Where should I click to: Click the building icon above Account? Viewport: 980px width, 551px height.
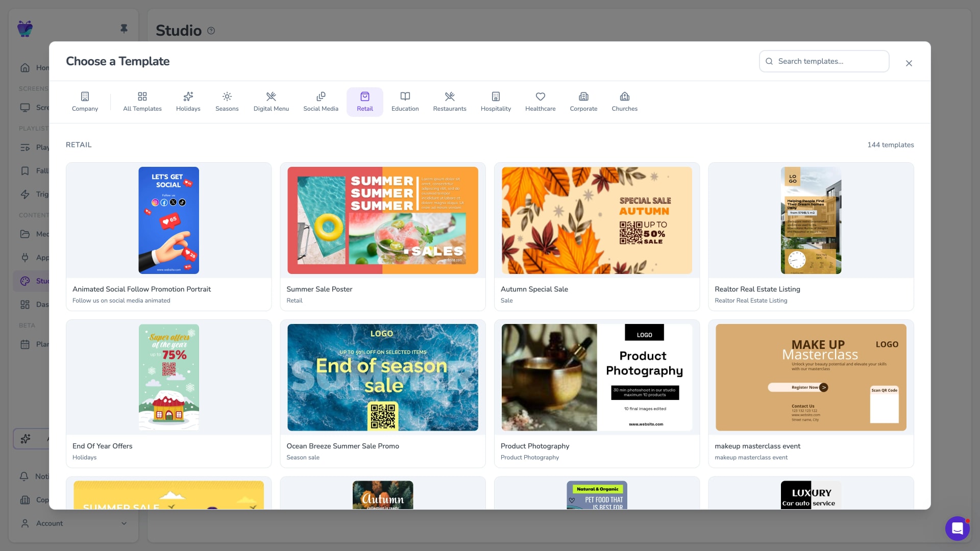pos(25,500)
